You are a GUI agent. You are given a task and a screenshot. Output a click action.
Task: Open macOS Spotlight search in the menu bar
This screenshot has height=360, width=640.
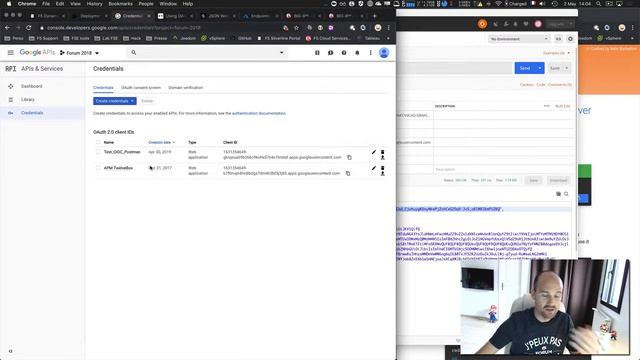tap(598, 4)
